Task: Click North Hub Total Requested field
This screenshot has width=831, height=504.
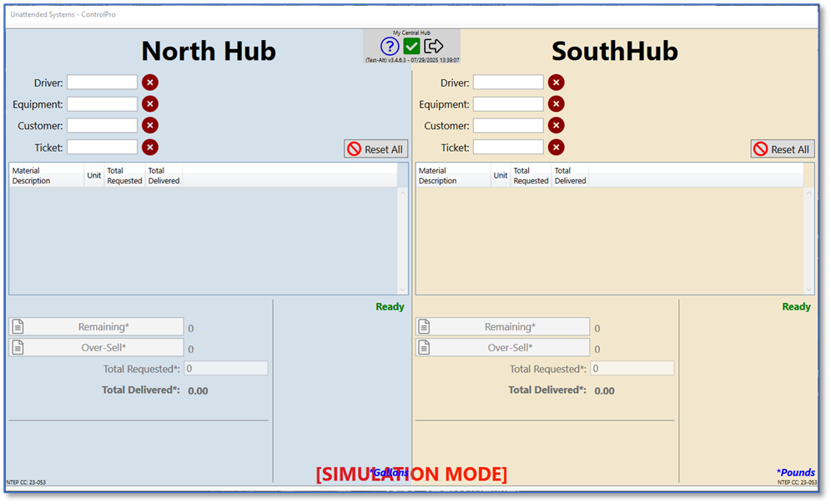Action: point(226,369)
